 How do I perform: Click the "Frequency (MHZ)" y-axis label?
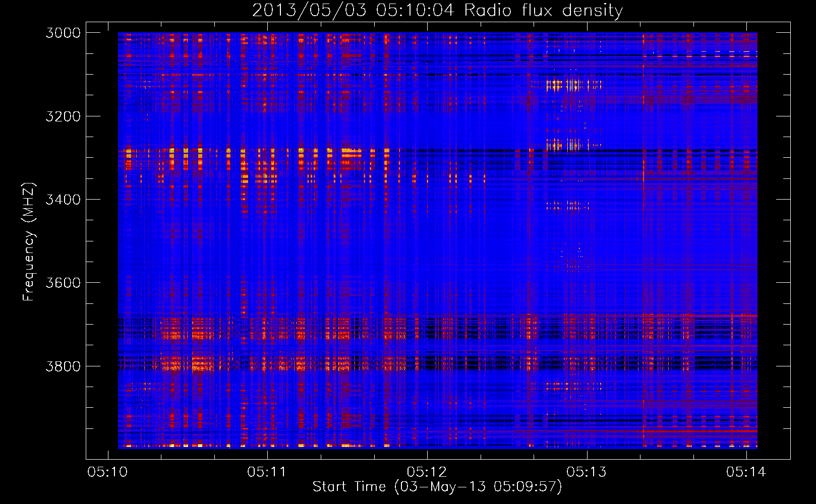coord(29,242)
